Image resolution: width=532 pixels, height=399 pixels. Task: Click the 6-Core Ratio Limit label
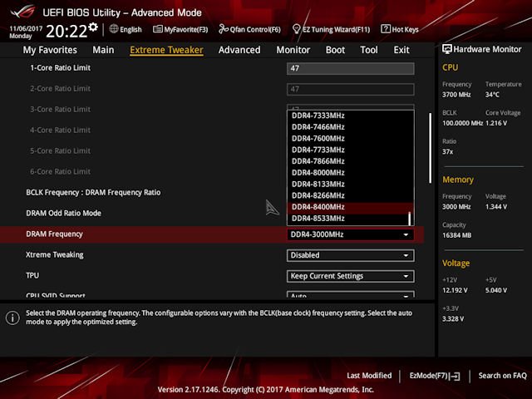tap(61, 172)
